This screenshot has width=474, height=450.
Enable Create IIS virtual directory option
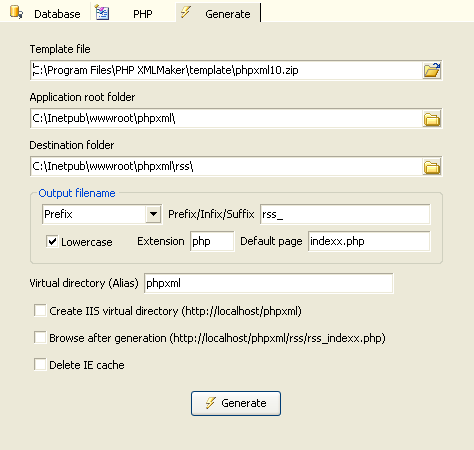point(40,310)
